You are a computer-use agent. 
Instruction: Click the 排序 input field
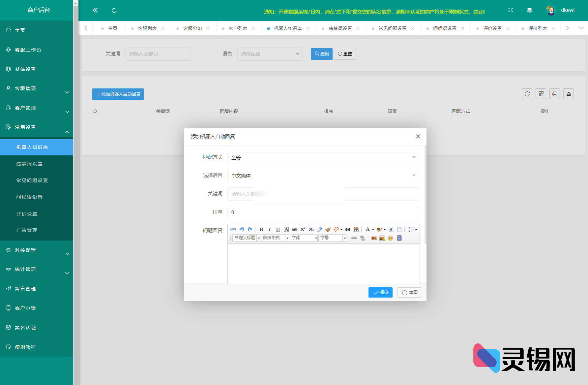(323, 212)
